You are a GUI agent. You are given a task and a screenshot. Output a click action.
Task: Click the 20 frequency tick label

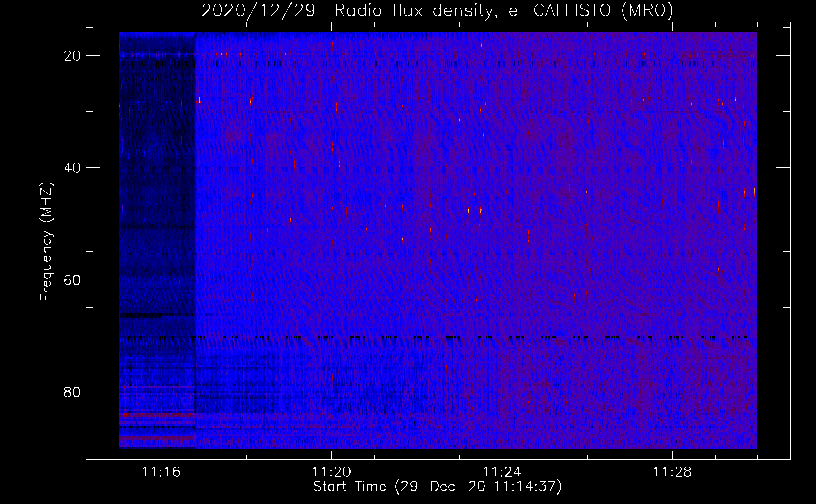point(72,56)
